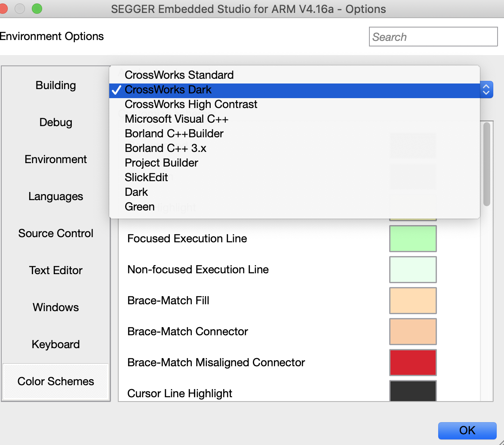Select the Color Schemes category
504x445 pixels.
55,381
